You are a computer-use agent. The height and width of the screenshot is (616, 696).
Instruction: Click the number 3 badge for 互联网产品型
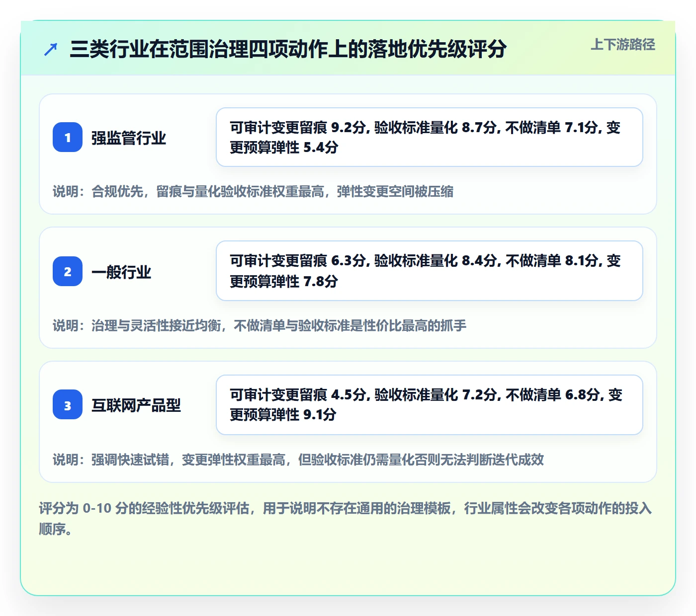click(68, 405)
